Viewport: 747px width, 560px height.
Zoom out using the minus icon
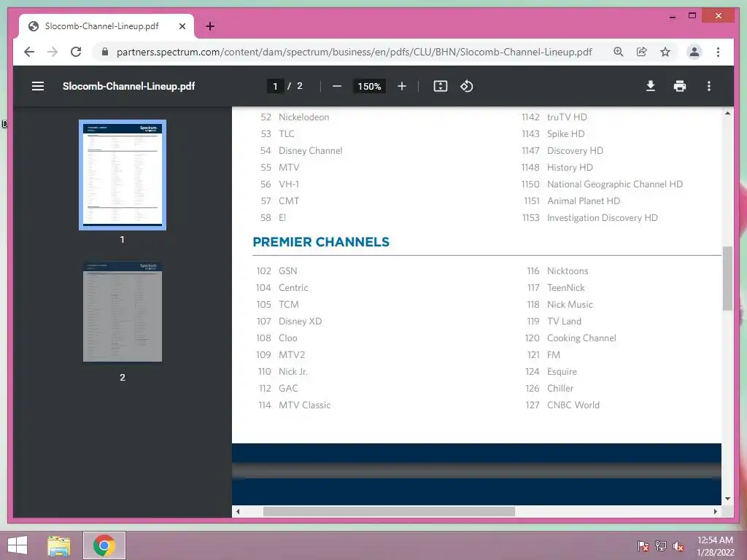click(x=337, y=86)
